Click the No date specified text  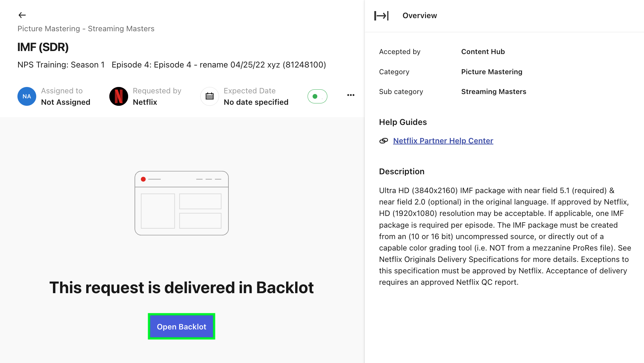pyautogui.click(x=256, y=102)
